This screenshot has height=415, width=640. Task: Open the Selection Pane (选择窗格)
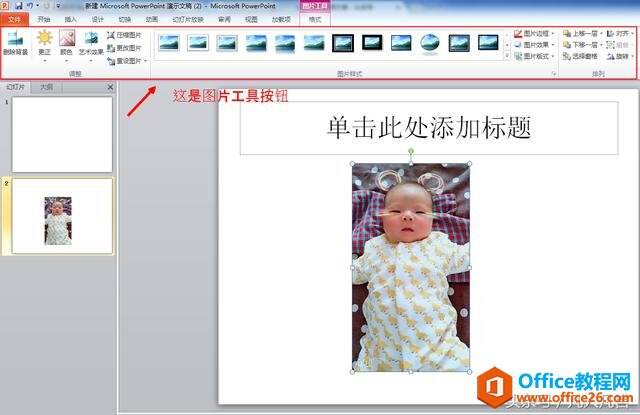point(580,56)
